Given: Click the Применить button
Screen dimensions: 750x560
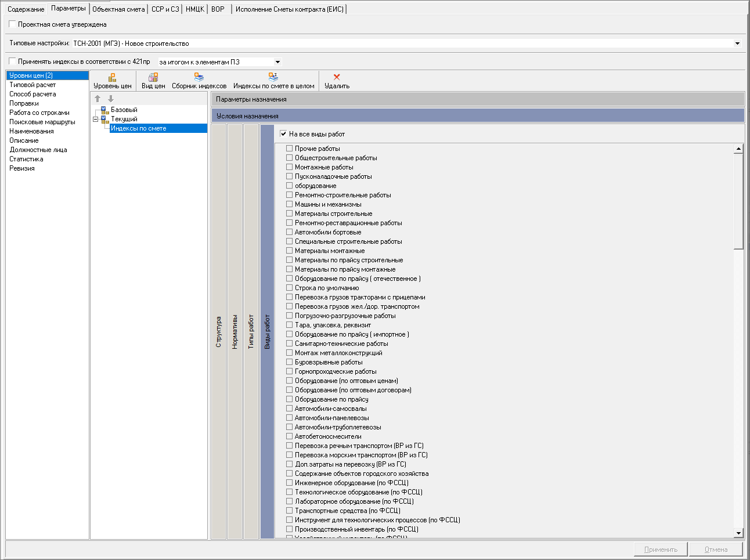Looking at the screenshot, I should 660,550.
